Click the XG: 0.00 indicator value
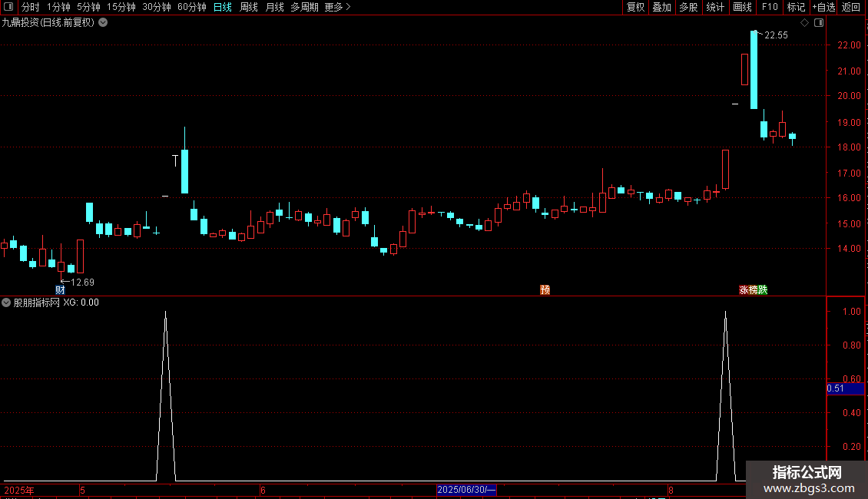This screenshot has height=499, width=868. click(81, 302)
